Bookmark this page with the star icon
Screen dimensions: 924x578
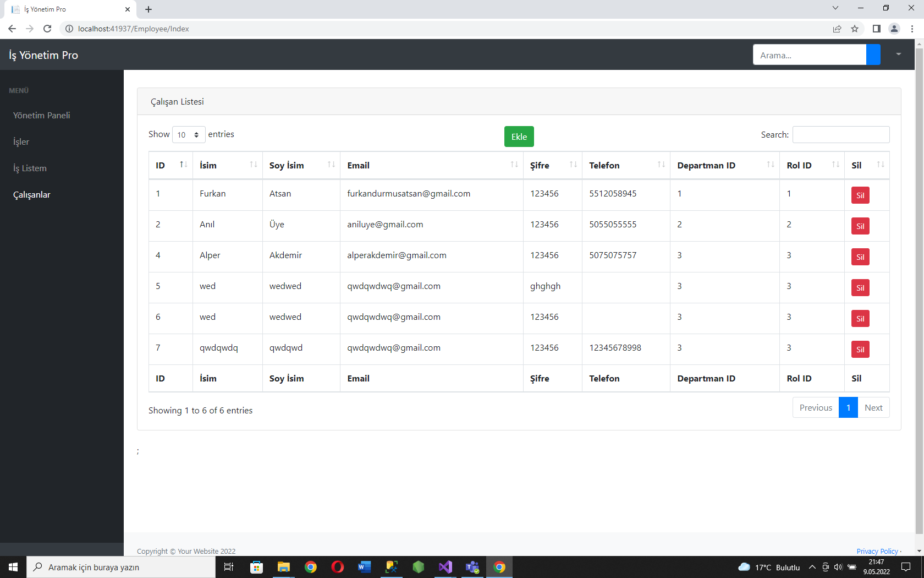pos(855,29)
